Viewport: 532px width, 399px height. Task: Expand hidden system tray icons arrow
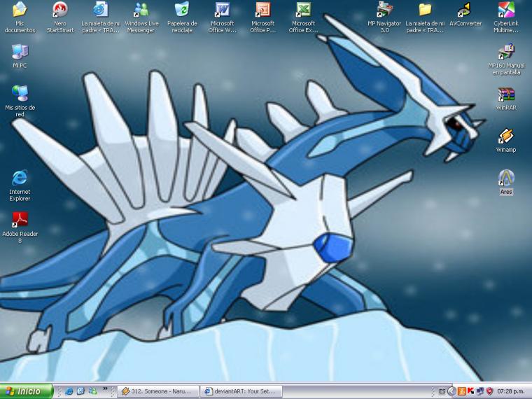[x=451, y=391]
